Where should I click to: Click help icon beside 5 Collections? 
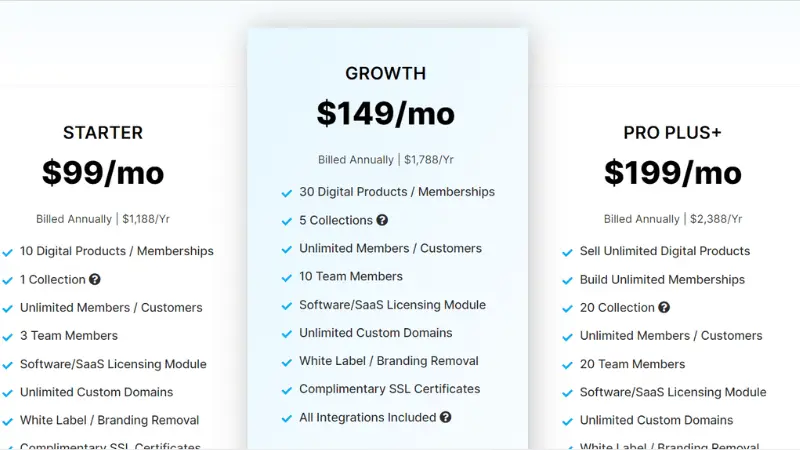pyautogui.click(x=382, y=220)
